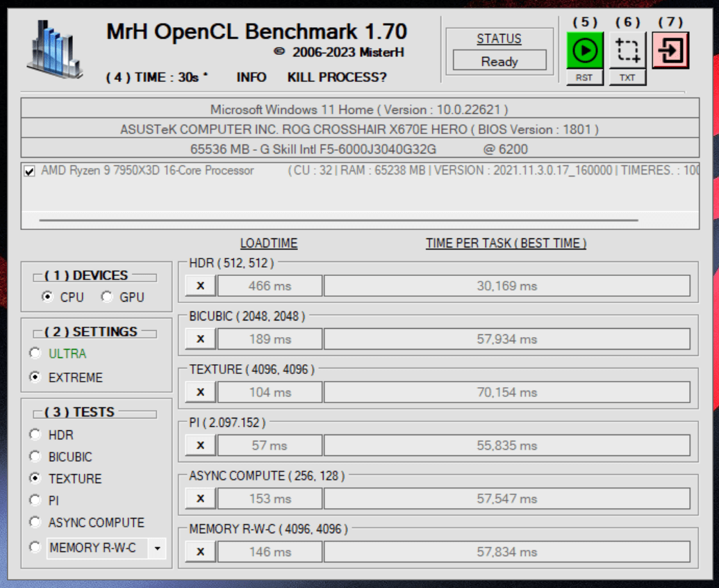Screen dimensions: 719x588
Task: Click the TEXTURE best time 70,154 ms
Action: point(506,392)
